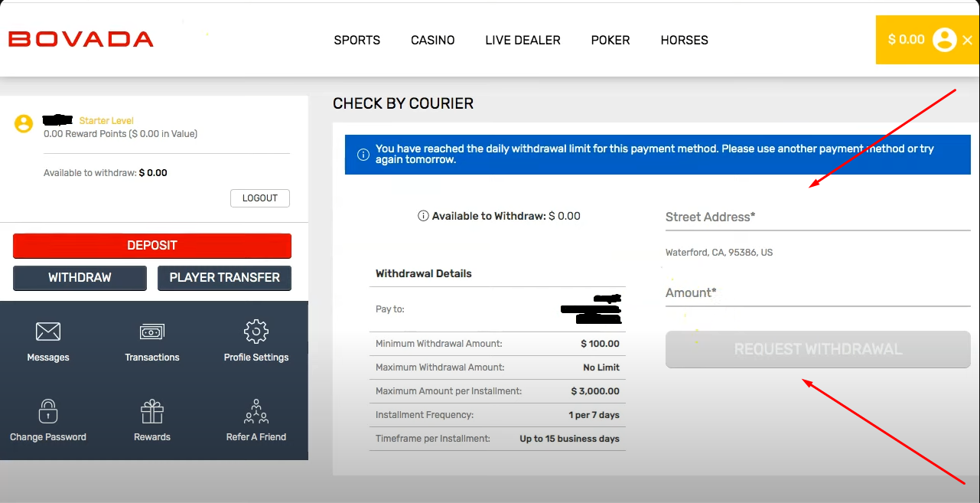The width and height of the screenshot is (980, 503).
Task: Click the Logout button
Action: (259, 198)
